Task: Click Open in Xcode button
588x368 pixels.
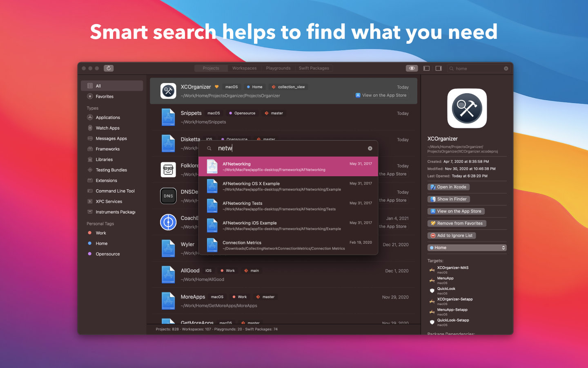Action: pyautogui.click(x=448, y=187)
